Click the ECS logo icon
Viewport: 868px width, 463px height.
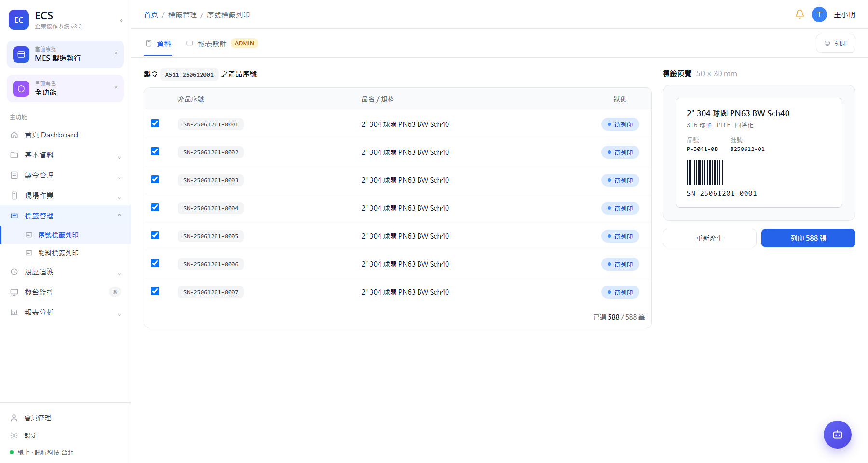point(19,20)
